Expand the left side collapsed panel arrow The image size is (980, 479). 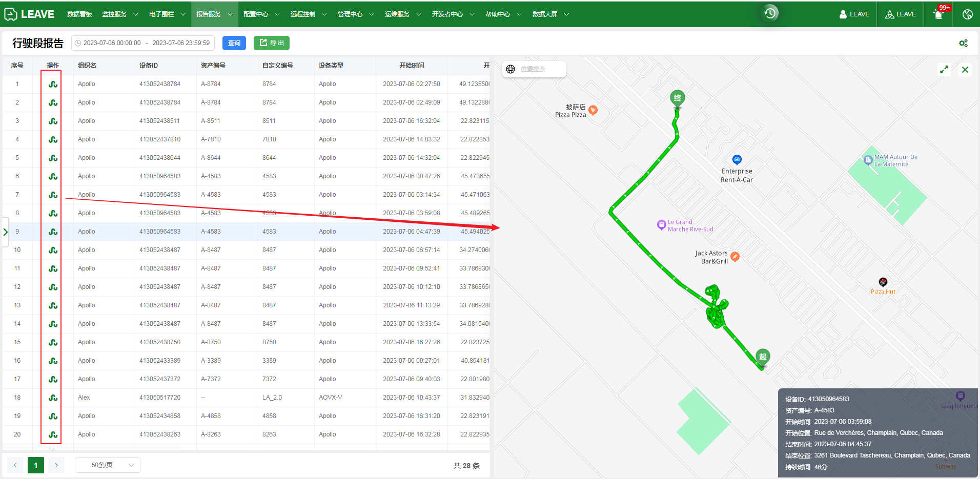[6, 232]
